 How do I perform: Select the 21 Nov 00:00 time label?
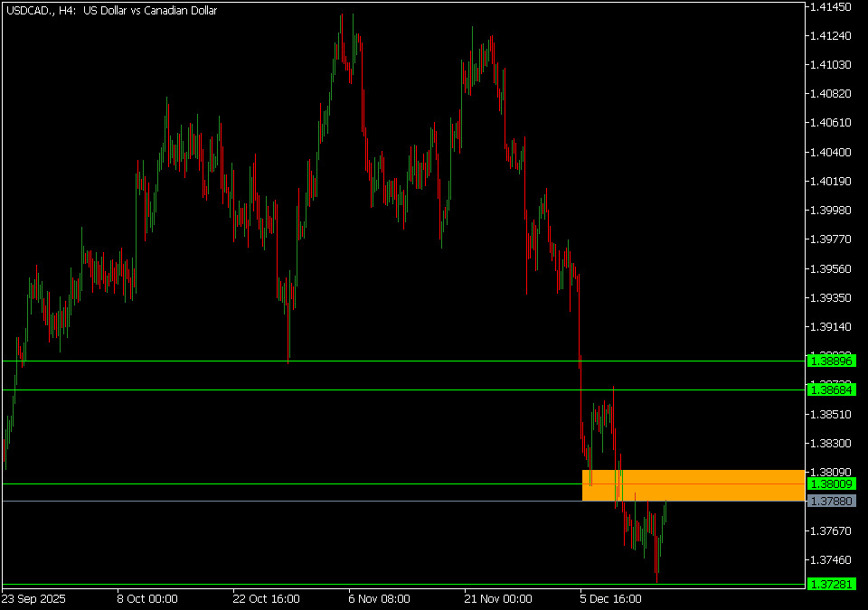coord(498,598)
